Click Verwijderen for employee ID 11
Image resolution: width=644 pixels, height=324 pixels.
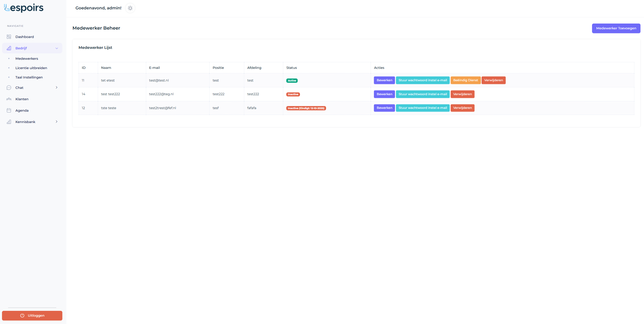coord(493,80)
